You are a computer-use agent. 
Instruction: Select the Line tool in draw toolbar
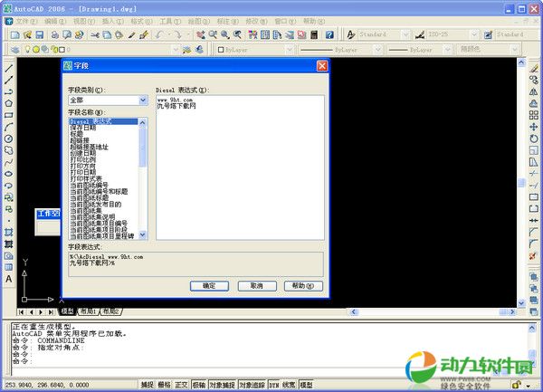(x=9, y=68)
